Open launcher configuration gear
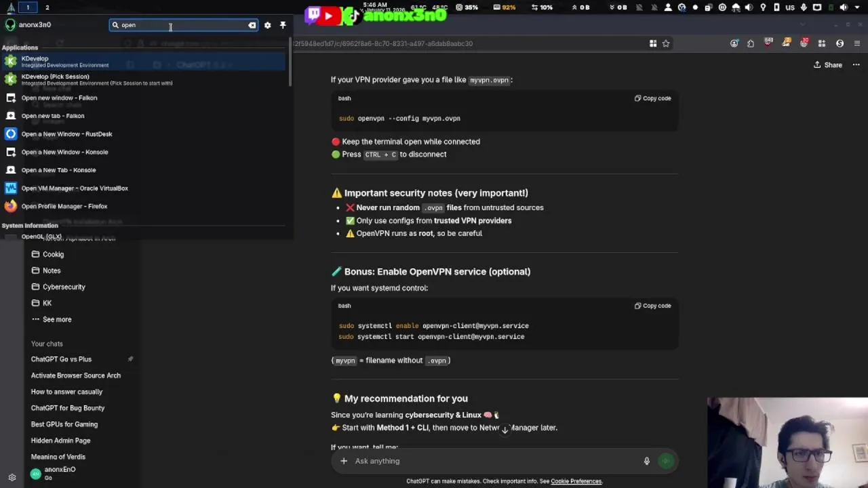This screenshot has width=868, height=488. [267, 25]
